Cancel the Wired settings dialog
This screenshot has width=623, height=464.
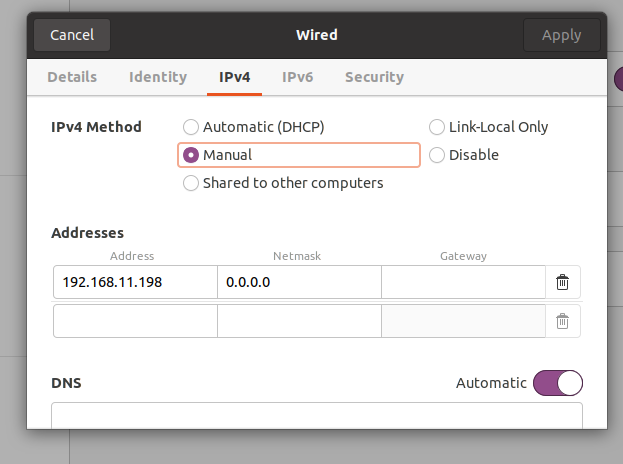pyautogui.click(x=72, y=35)
